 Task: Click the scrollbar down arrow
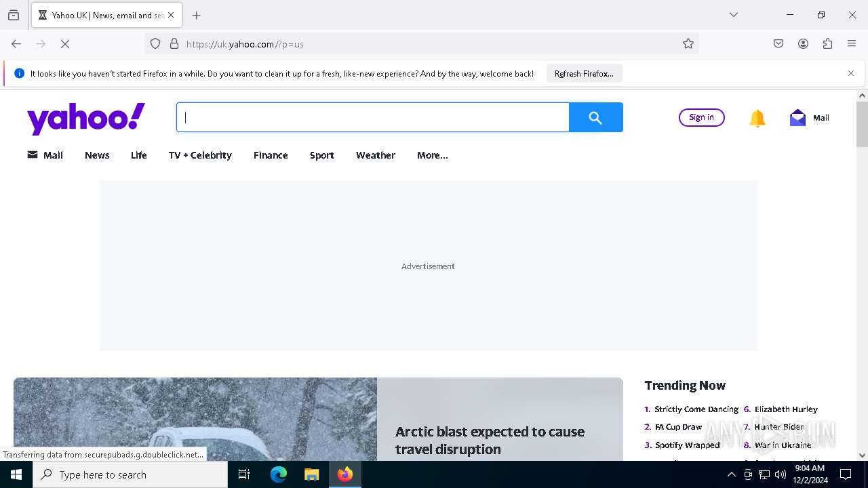(x=862, y=455)
